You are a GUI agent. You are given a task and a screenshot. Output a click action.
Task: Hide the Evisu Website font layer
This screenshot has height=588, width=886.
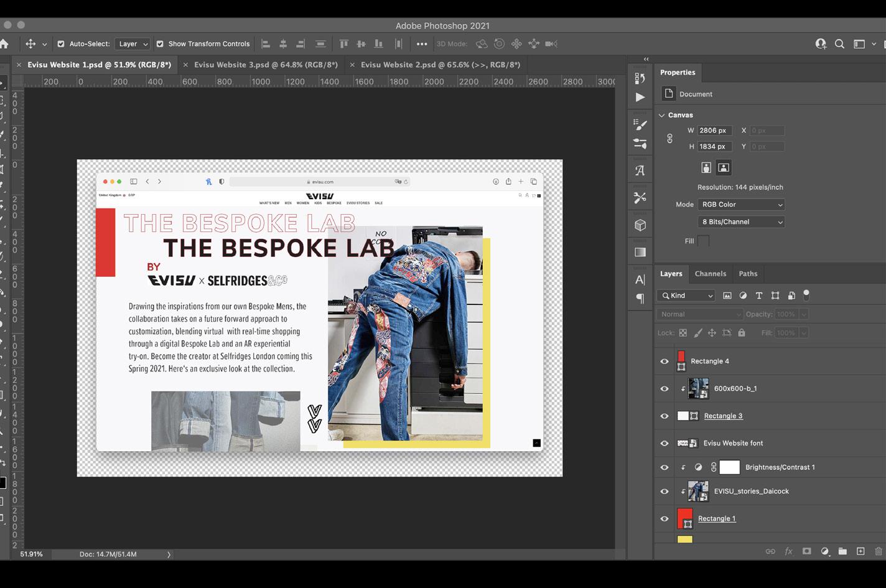click(664, 443)
